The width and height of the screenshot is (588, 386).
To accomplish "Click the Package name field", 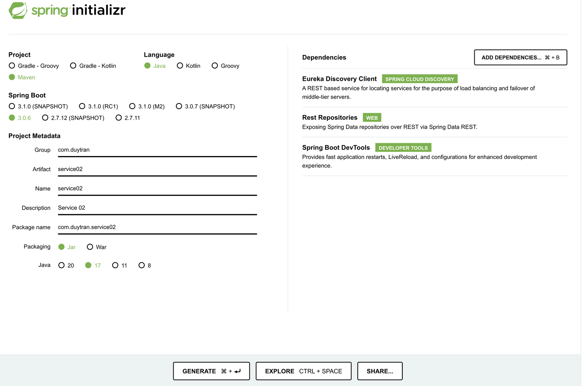I will click(x=157, y=227).
